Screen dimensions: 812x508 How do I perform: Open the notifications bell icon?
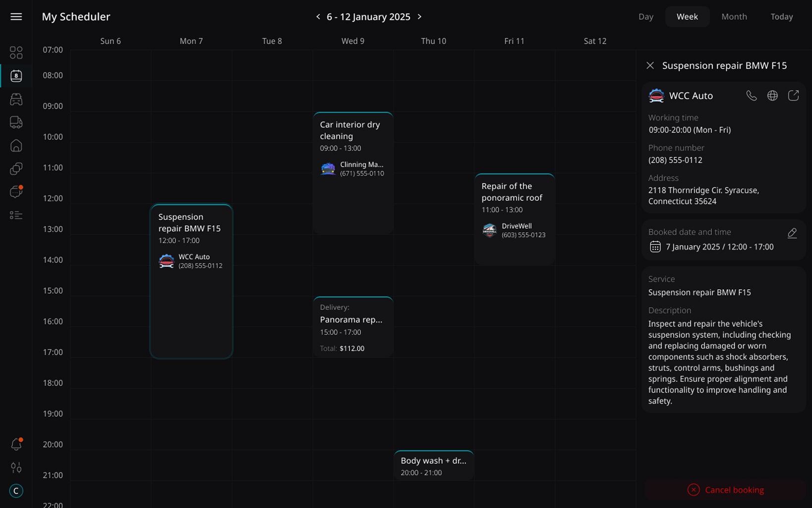pos(16,444)
